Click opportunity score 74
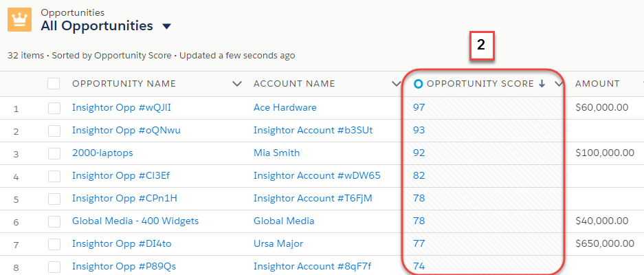 (x=419, y=266)
